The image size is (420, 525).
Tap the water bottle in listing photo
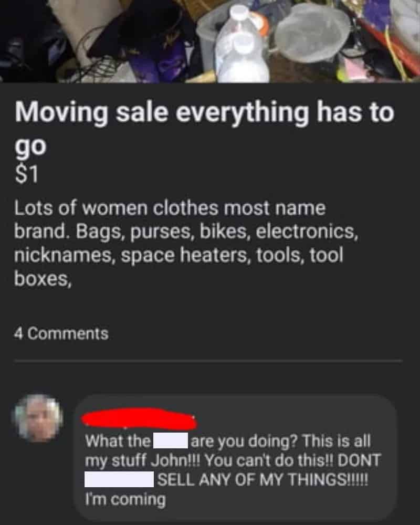click(240, 45)
